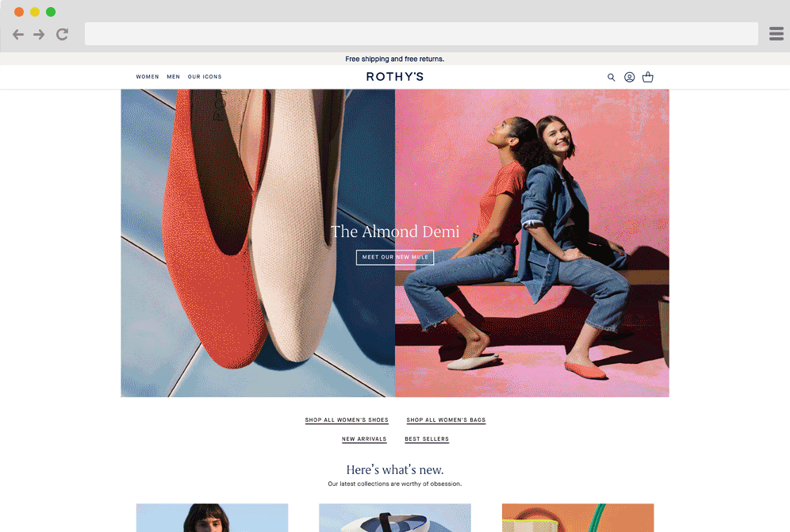The image size is (790, 532).
Task: Click the browser forward arrow
Action: point(39,34)
